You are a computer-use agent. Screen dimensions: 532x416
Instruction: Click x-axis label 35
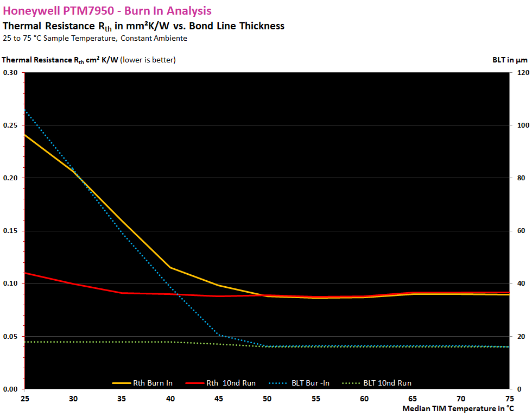point(122,399)
